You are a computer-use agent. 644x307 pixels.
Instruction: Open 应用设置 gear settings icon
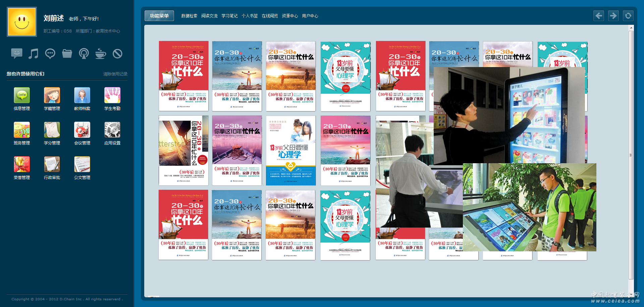click(x=112, y=130)
